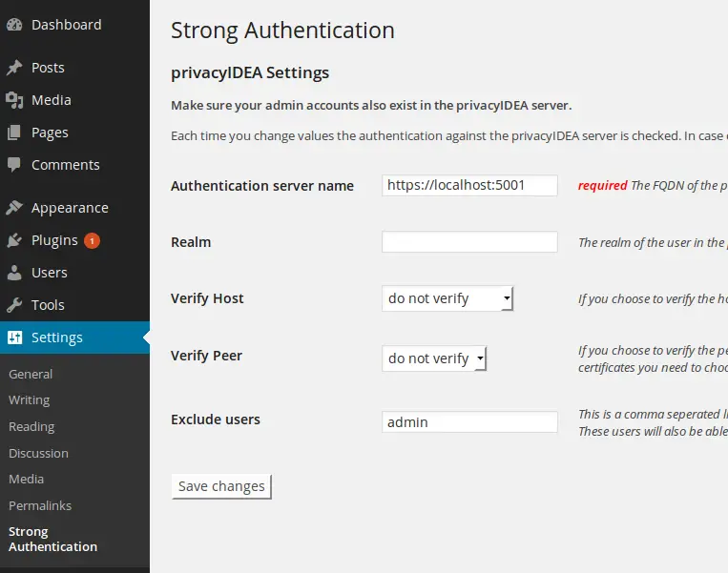Click the 'Authentication server name' label

[x=262, y=186]
